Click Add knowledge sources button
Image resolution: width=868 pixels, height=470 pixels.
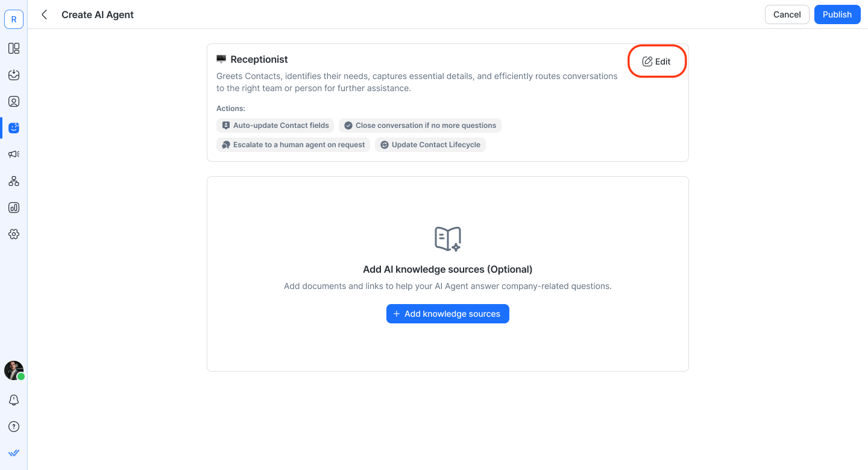tap(447, 314)
